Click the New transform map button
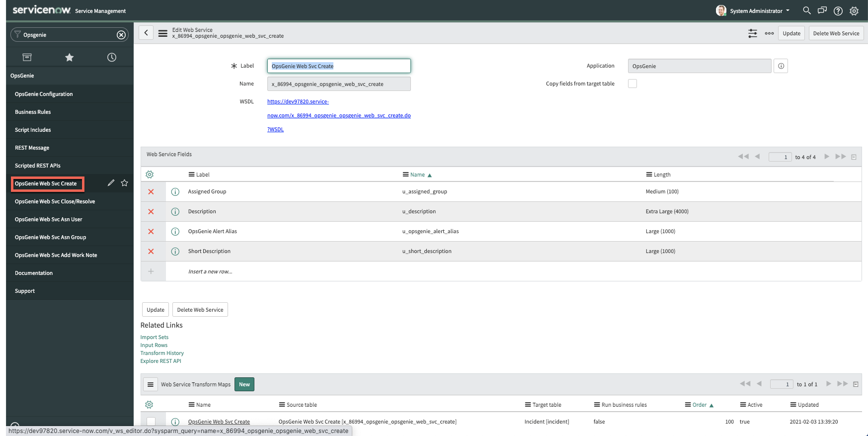Screen dimensions: 868x436 pos(244,384)
